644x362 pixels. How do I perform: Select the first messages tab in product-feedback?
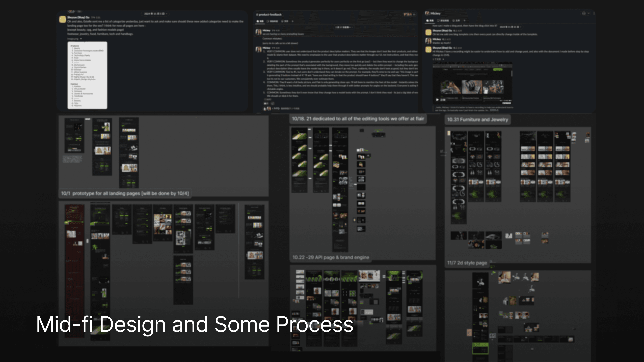(x=260, y=21)
